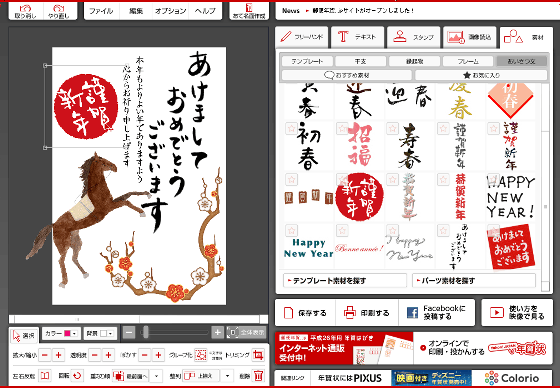This screenshot has height=388, width=560.
Task: Click the 保存する save button
Action: (x=305, y=313)
